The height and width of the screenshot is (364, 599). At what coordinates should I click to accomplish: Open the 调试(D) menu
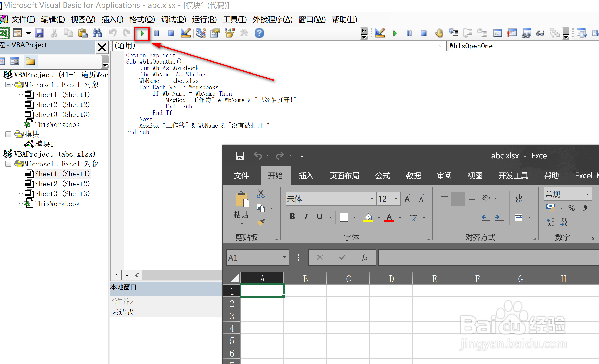click(x=173, y=19)
